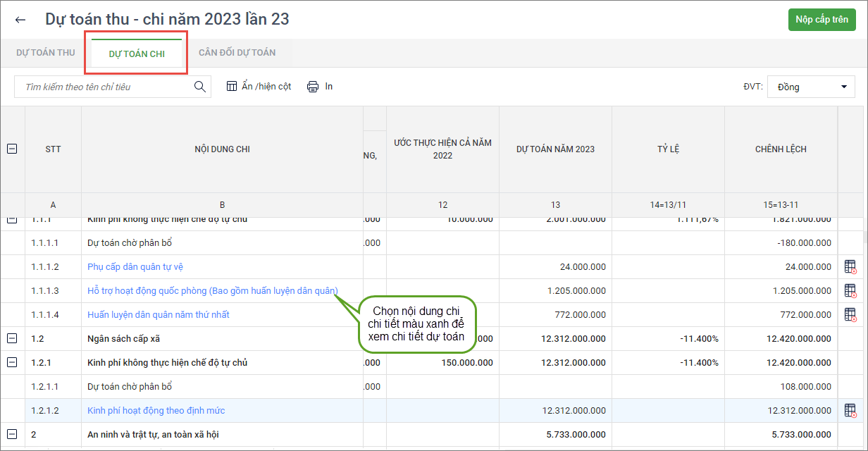Open detail table icon for row 1.2.1.2
The width and height of the screenshot is (868, 451).
[850, 411]
